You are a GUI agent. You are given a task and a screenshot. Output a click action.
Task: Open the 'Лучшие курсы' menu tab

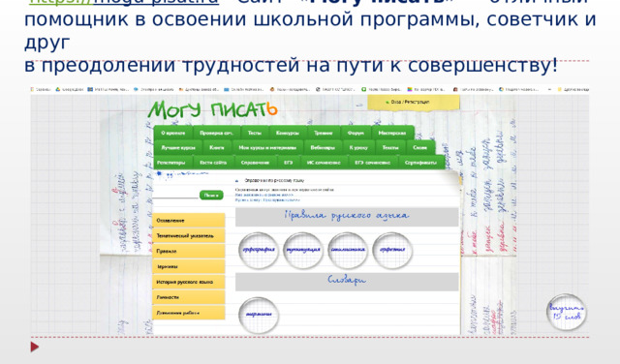[178, 147]
